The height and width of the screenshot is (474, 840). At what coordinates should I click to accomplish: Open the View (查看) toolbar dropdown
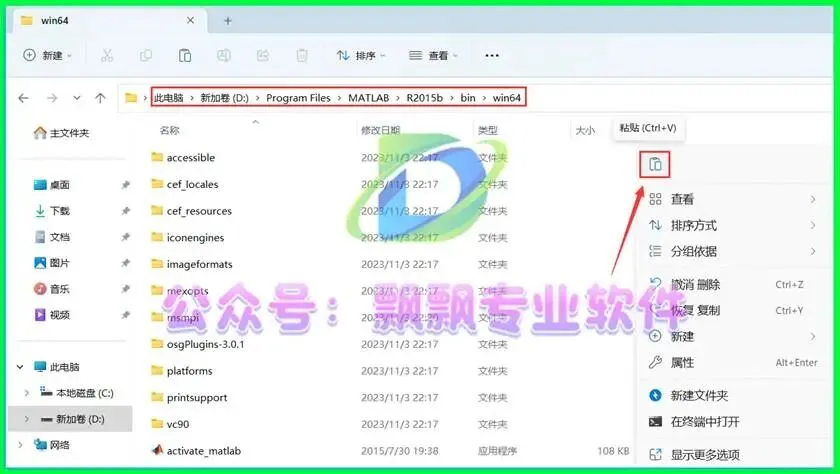(x=433, y=55)
